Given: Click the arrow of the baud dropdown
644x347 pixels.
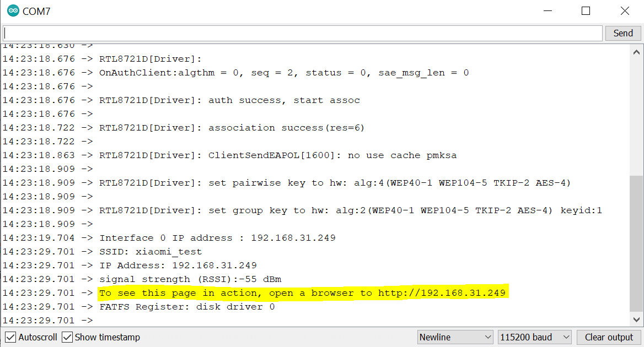Looking at the screenshot, I should click(566, 337).
